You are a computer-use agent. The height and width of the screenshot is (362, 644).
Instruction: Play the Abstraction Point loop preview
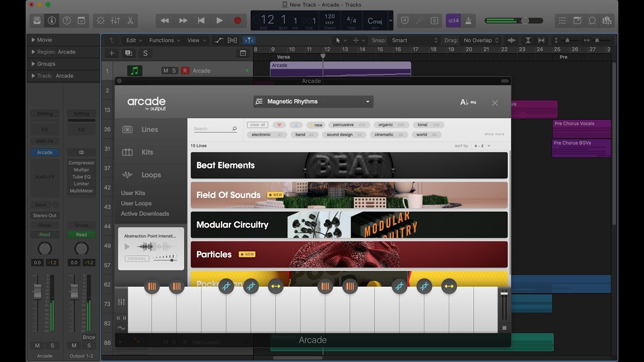127,246
